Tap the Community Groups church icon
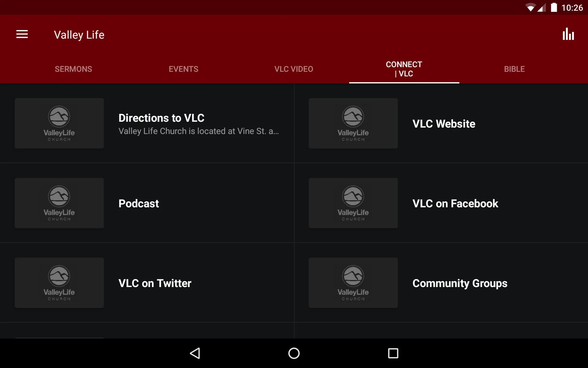The width and height of the screenshot is (588, 368). tap(353, 282)
